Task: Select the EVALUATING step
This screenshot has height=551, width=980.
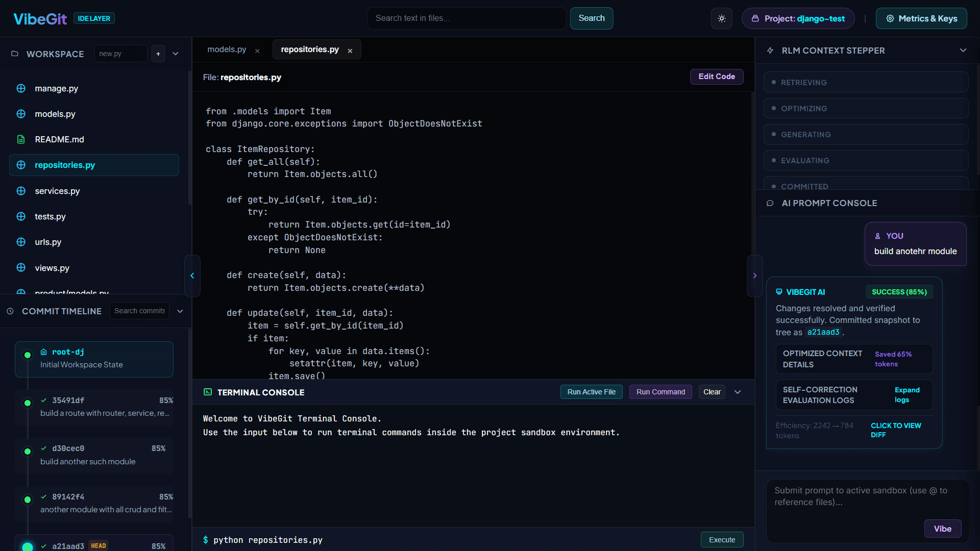Action: 866,160
